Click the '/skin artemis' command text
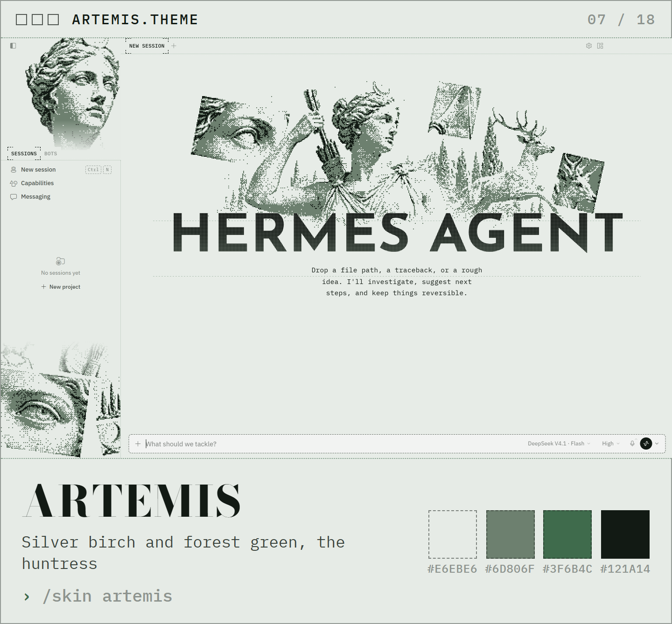 [x=107, y=596]
